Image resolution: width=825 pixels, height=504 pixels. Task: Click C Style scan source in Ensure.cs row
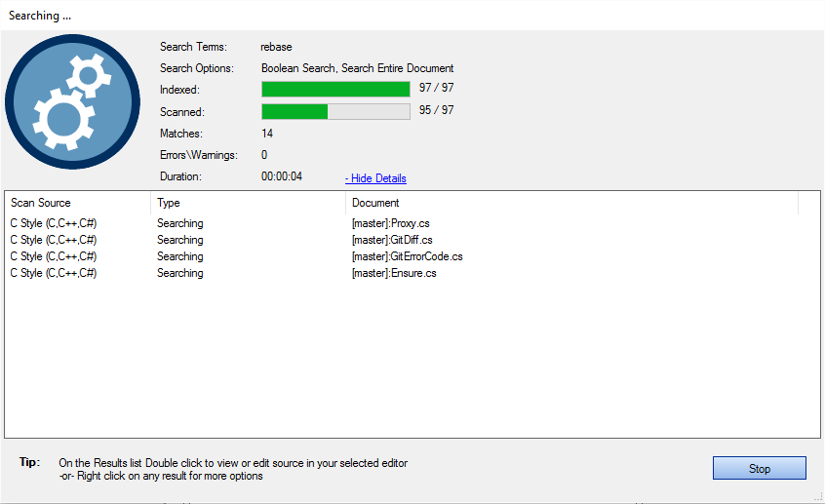pyautogui.click(x=53, y=273)
